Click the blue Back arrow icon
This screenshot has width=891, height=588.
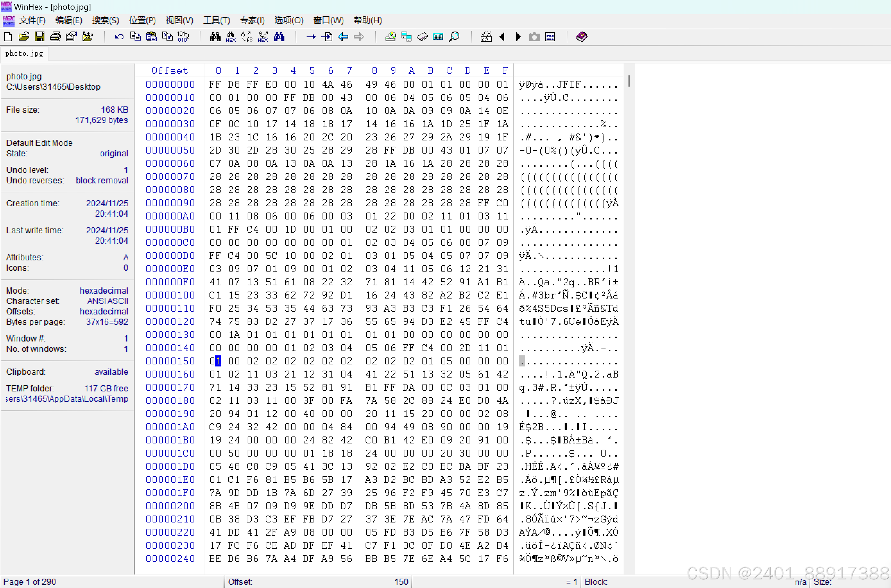click(x=343, y=37)
